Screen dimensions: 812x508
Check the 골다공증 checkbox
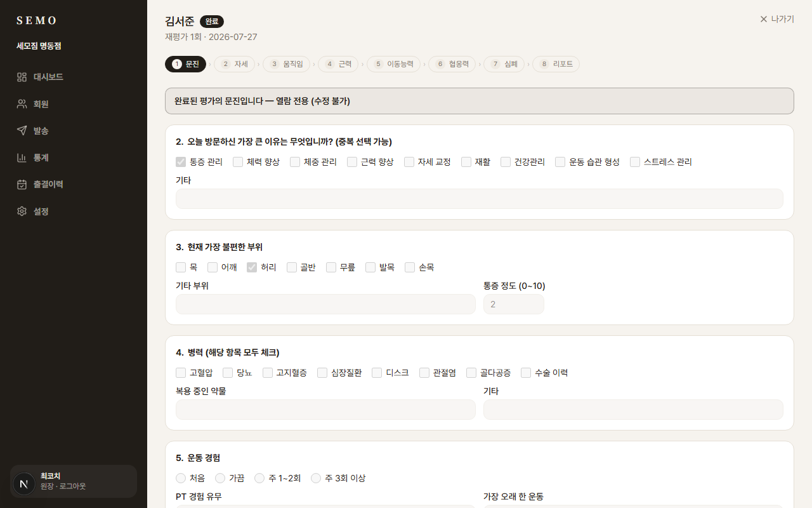(x=471, y=373)
